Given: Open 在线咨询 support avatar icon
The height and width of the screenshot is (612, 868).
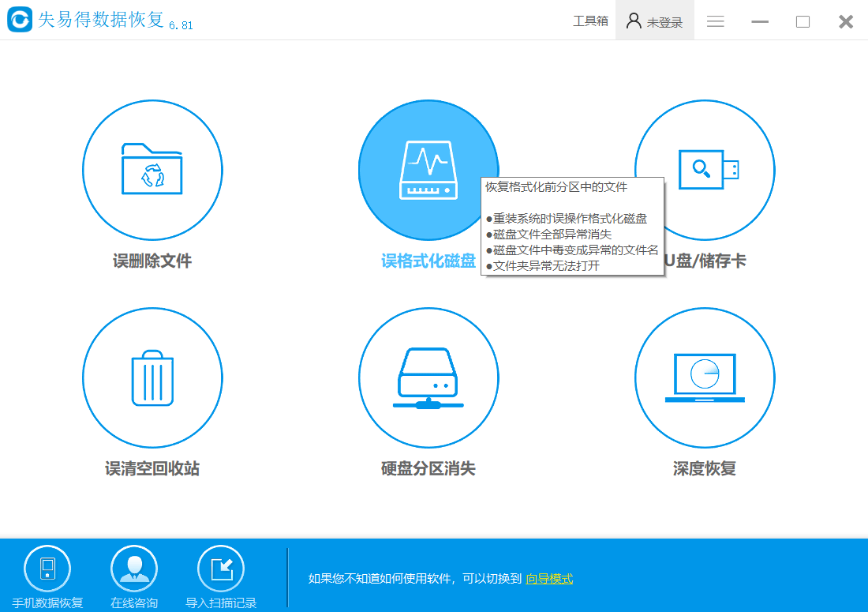Looking at the screenshot, I should coord(134,569).
